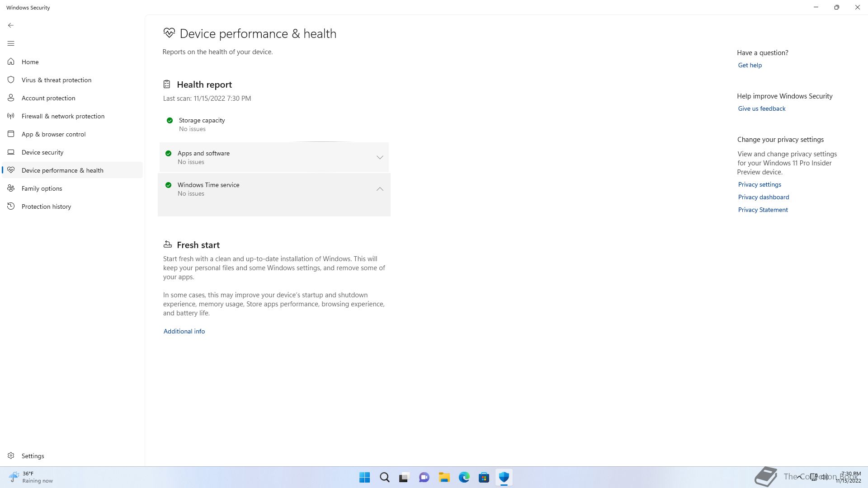Go to Account protection
The image size is (868, 488).
pyautogui.click(x=72, y=98)
